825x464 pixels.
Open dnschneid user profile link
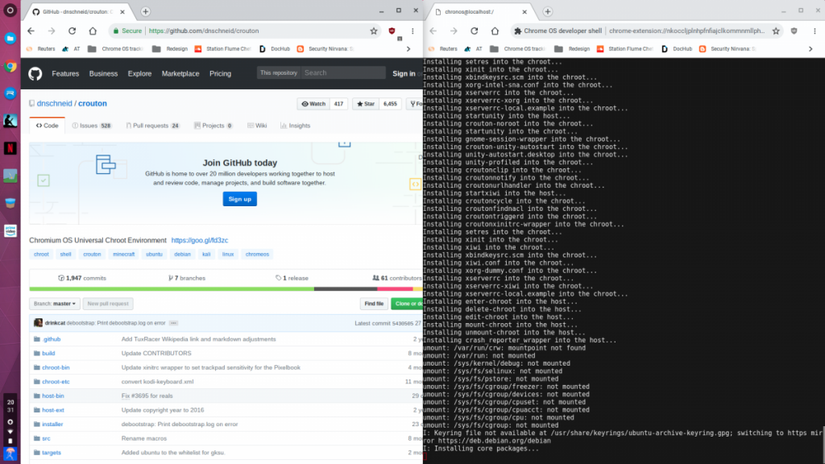pos(54,104)
